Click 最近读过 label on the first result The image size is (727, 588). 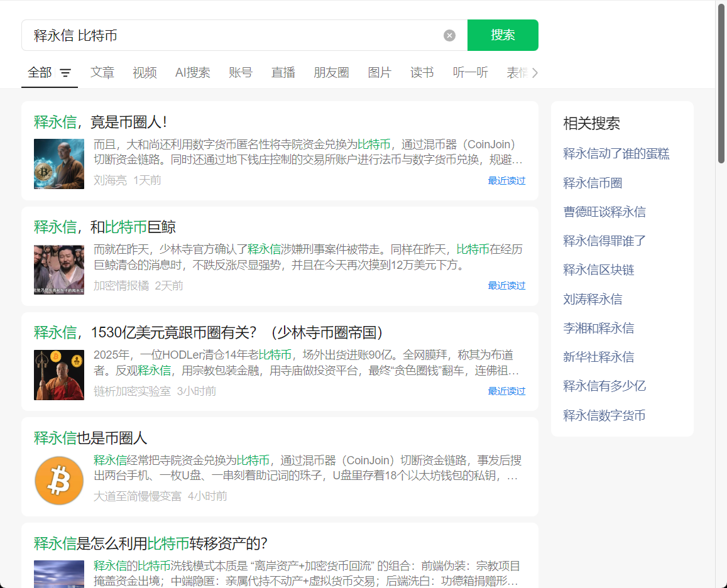(x=506, y=181)
